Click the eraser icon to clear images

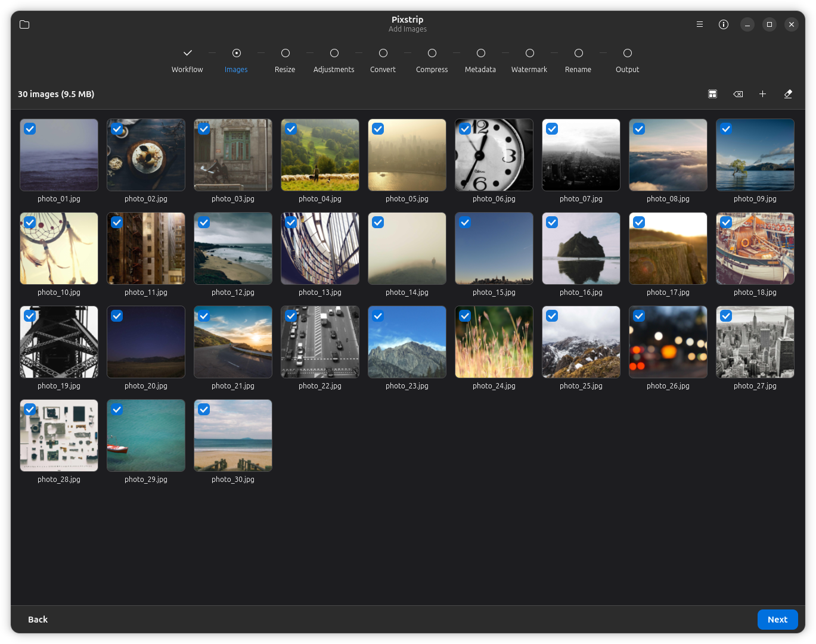[788, 94]
